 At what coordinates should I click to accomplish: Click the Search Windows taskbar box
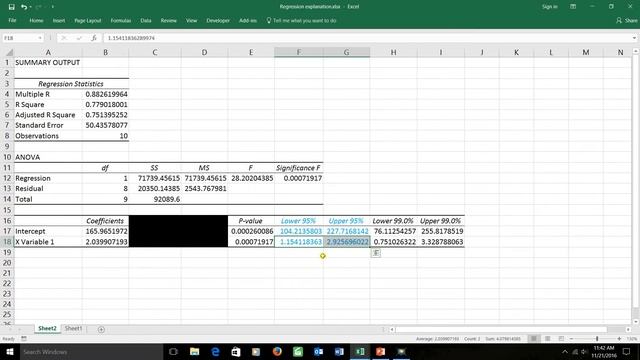[x=91, y=351]
